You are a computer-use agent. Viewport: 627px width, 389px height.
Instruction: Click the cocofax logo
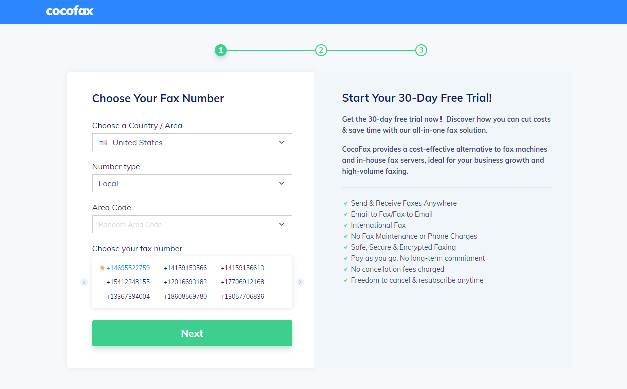tap(69, 11)
